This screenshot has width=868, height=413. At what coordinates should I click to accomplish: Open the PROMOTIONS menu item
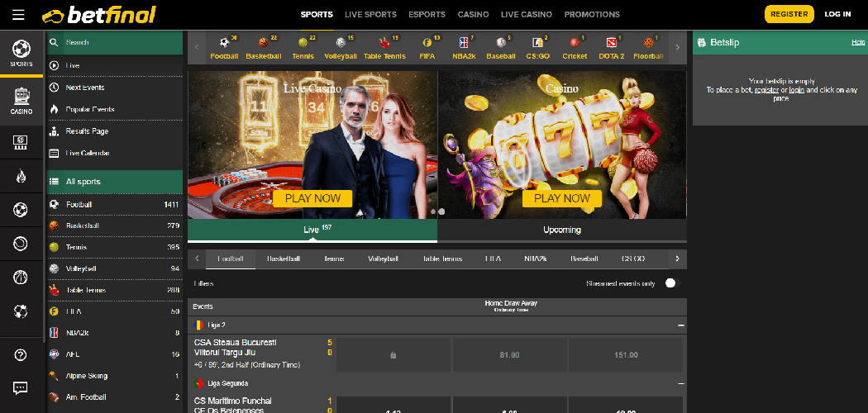[592, 15]
